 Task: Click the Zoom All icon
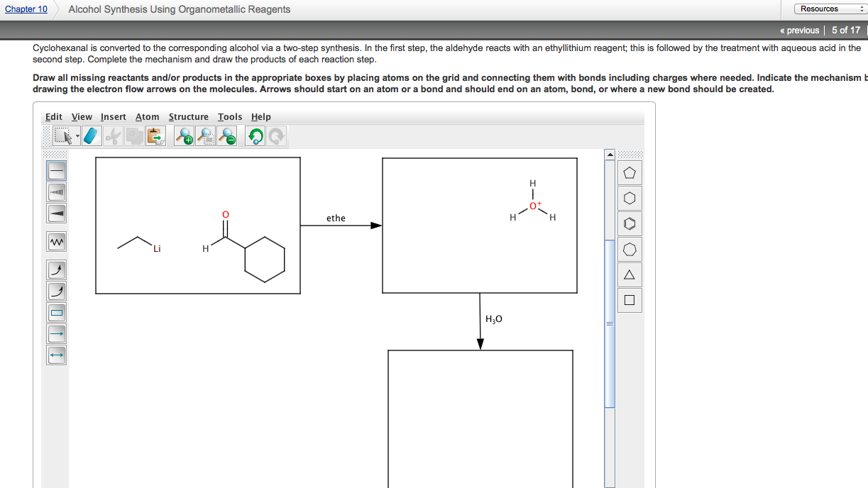pyautogui.click(x=205, y=135)
